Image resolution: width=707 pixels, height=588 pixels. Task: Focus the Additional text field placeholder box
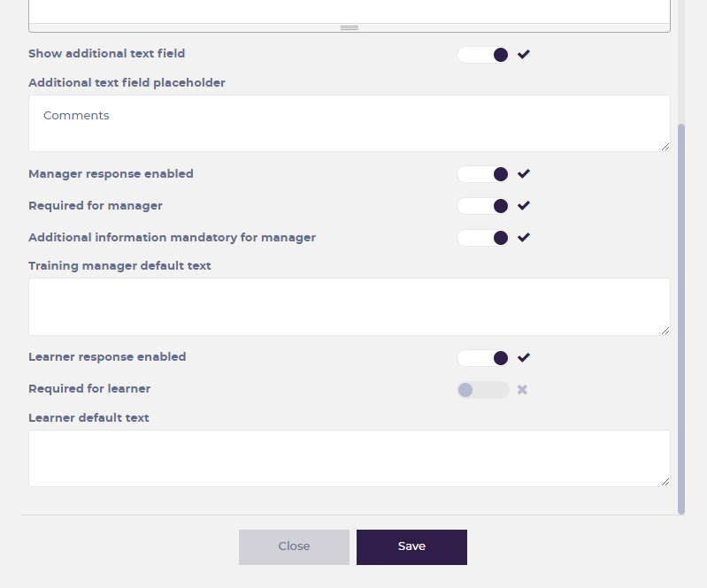pos(349,123)
